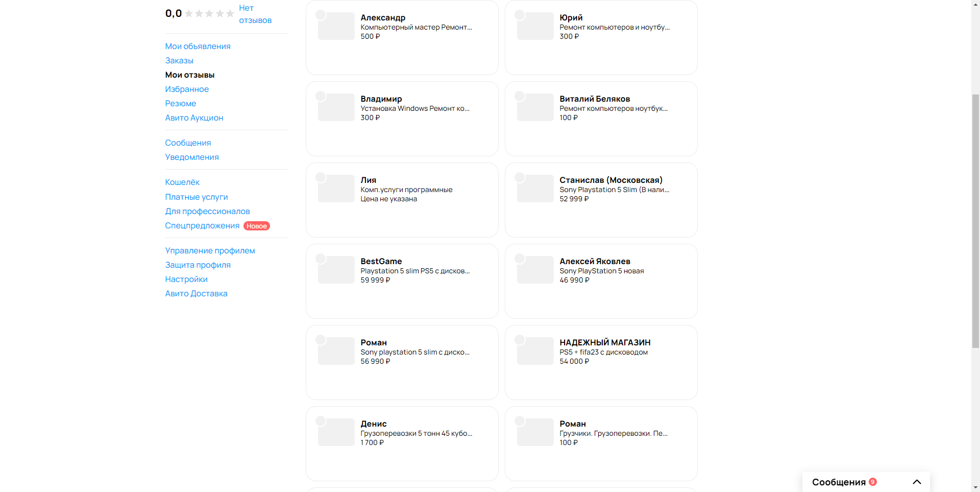The height and width of the screenshot is (492, 980).
Task: Click the scrollbar up arrow
Action: point(975,4)
